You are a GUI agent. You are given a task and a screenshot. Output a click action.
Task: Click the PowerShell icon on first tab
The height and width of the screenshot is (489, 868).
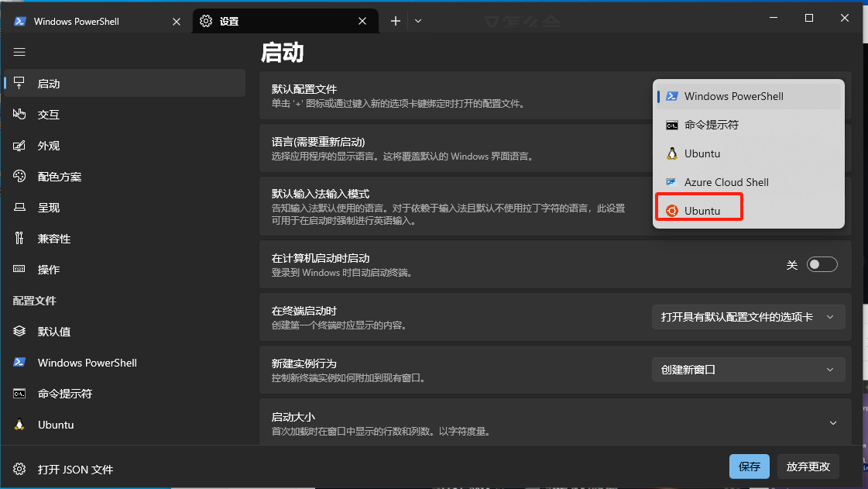pyautogui.click(x=20, y=21)
